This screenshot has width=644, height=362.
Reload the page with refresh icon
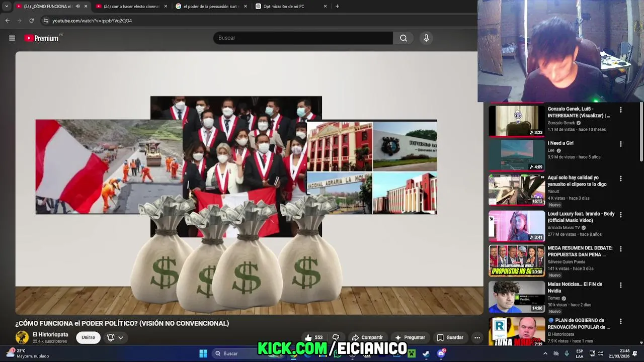31,21
